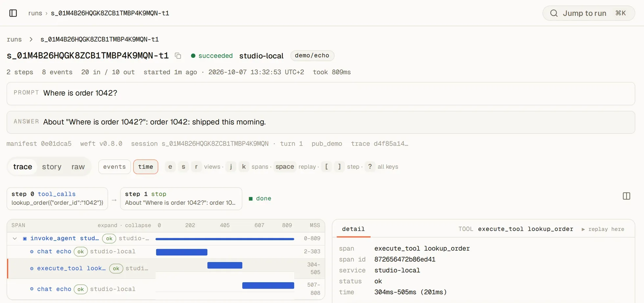The height and width of the screenshot is (303, 644).
Task: Click the 'j' key shortcut chip
Action: point(231,167)
